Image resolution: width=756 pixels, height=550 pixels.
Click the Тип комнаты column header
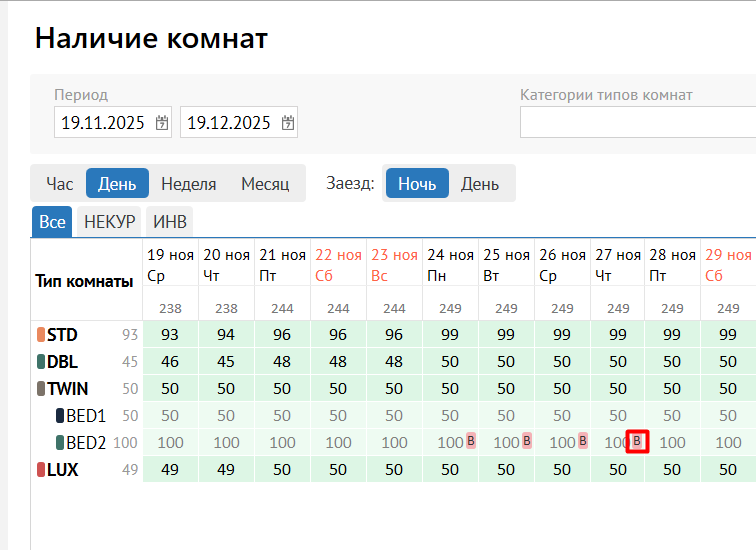[84, 281]
